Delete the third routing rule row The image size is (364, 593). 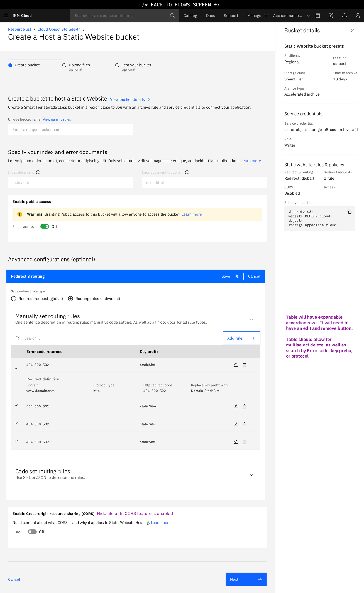tap(245, 424)
